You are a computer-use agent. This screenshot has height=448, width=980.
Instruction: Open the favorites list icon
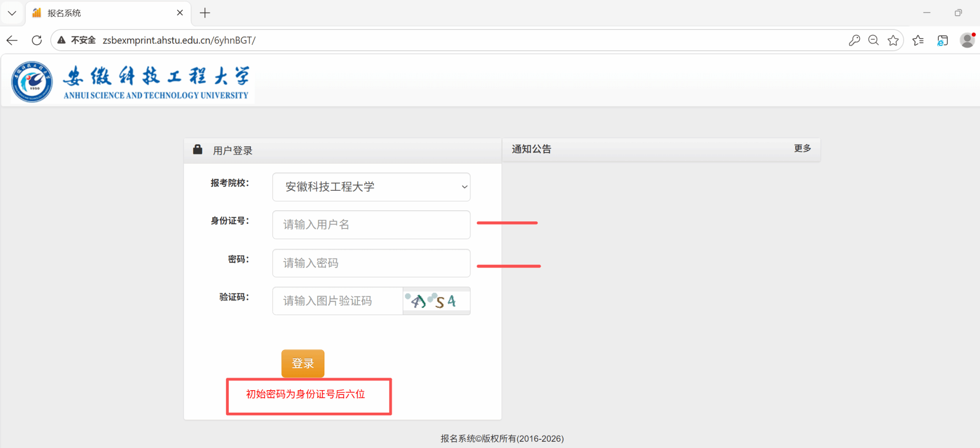[918, 41]
